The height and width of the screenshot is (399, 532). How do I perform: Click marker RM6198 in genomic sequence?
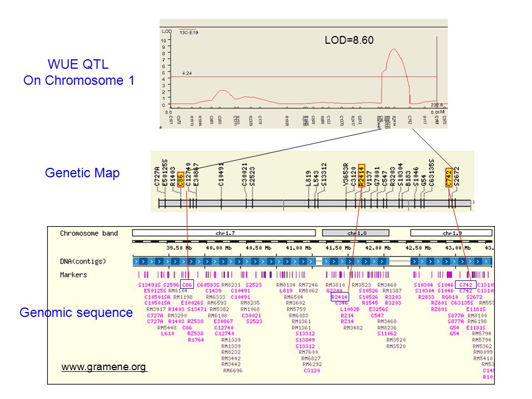click(x=477, y=321)
